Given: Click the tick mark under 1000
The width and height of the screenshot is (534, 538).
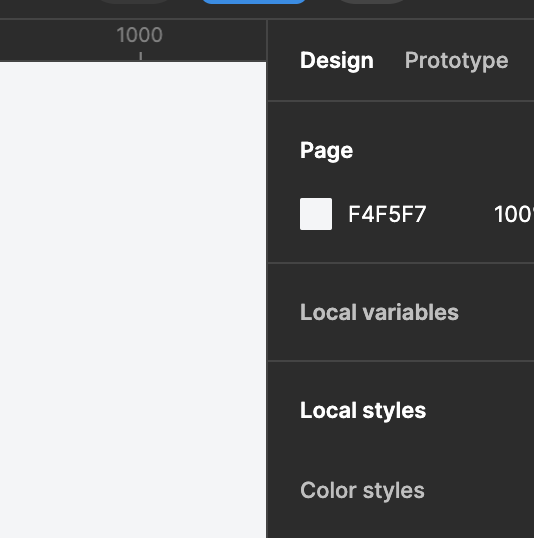Looking at the screenshot, I should 141,56.
